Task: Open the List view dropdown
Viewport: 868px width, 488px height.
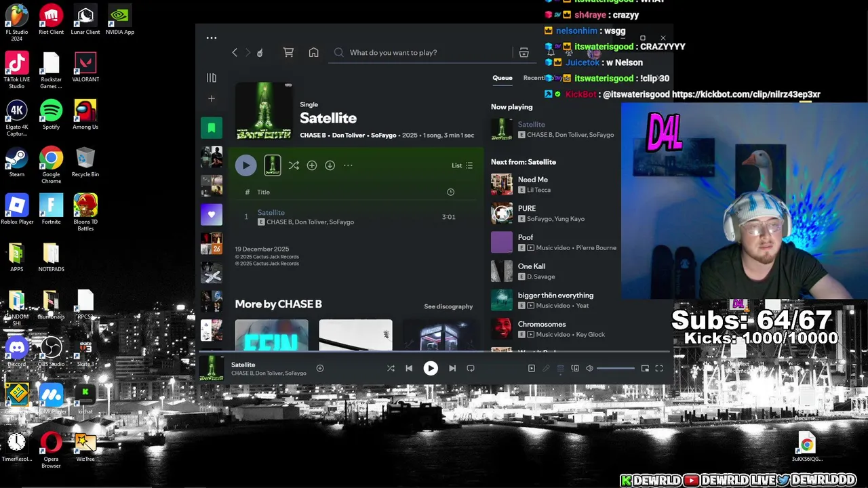Action: click(x=462, y=165)
